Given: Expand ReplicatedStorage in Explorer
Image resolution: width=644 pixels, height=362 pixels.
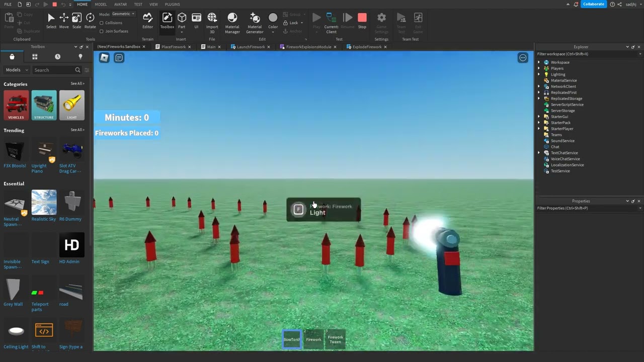Looking at the screenshot, I should (539, 99).
